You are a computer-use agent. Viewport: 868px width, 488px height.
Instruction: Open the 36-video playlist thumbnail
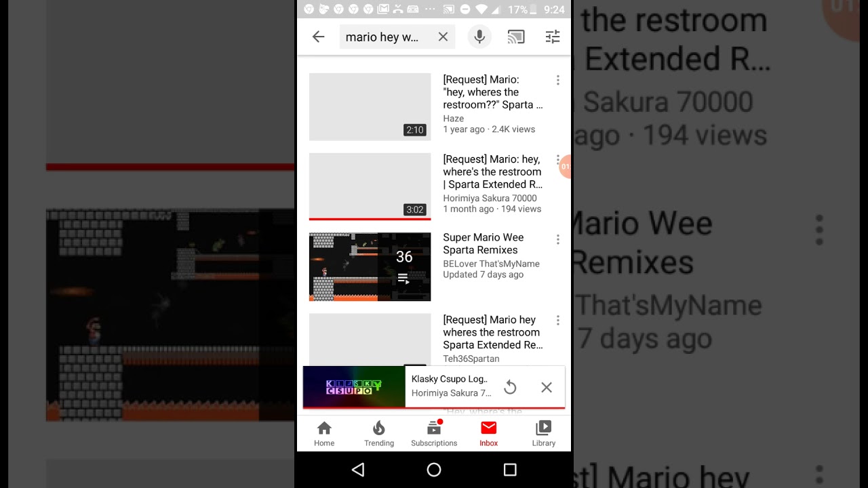coord(370,267)
